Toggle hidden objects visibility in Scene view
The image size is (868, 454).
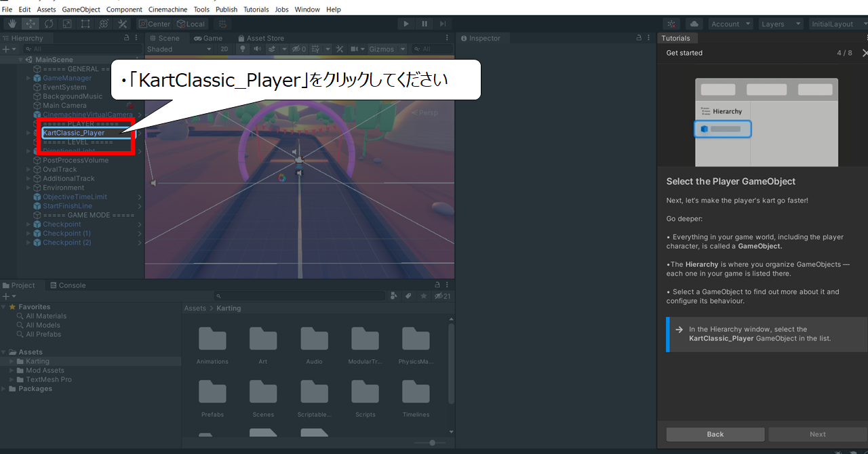[x=299, y=49]
